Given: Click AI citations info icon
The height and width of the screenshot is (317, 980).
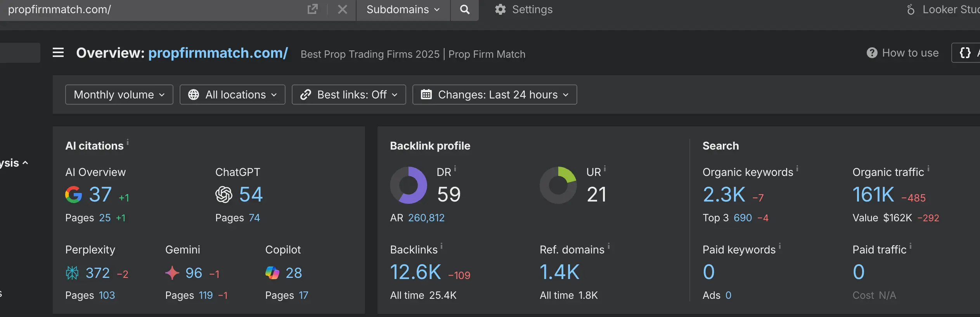Looking at the screenshot, I should (128, 141).
